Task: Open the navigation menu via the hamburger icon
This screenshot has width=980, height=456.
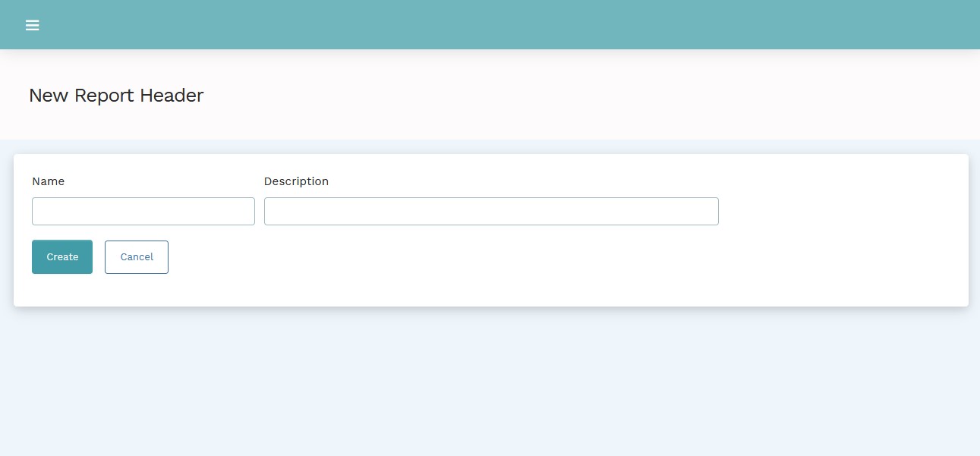Action: point(32,24)
